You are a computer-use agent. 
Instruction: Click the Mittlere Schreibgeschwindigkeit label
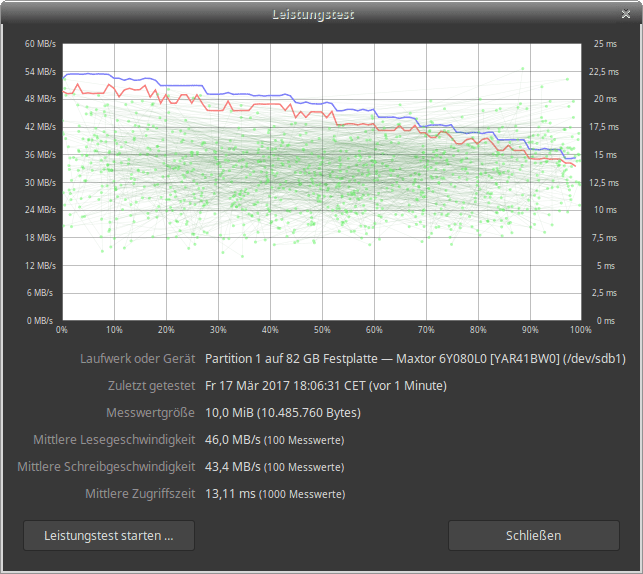pyautogui.click(x=106, y=467)
